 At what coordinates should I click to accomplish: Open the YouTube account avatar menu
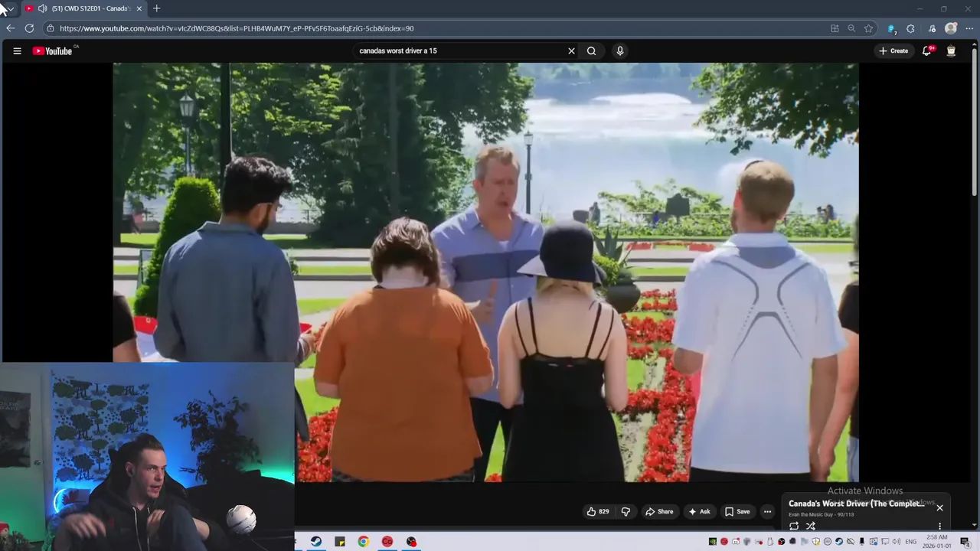coord(951,51)
